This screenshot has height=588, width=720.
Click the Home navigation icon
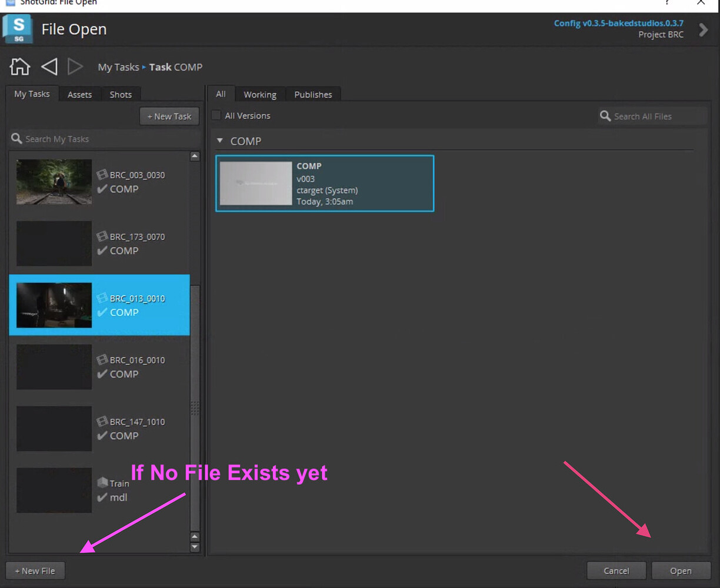[20, 66]
